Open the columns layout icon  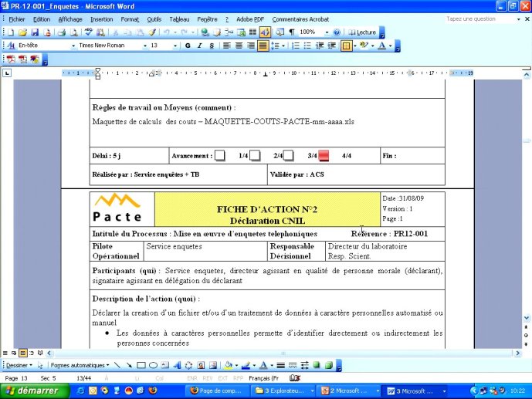pos(252,32)
